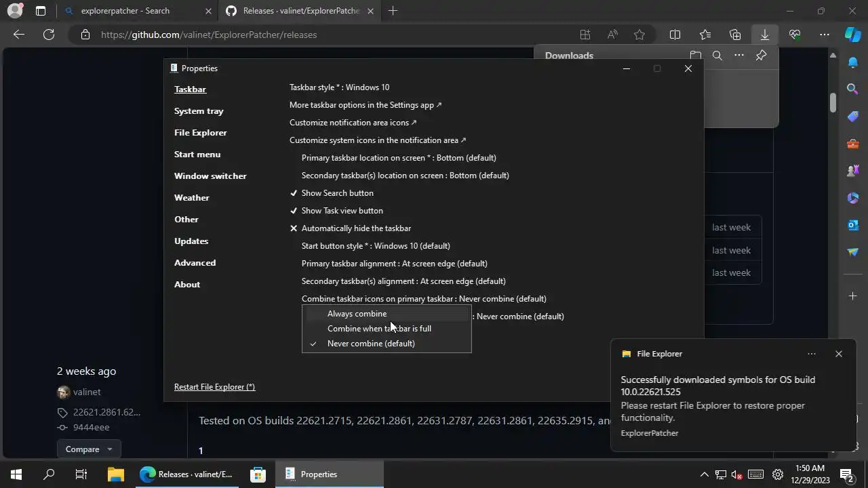Click the browser address bar URL
This screenshot has height=488, width=868.
[209, 35]
